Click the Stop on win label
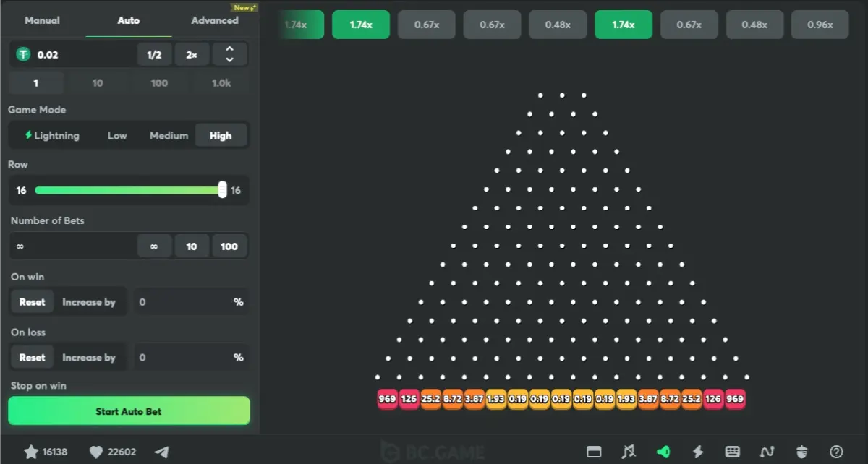 (x=38, y=385)
